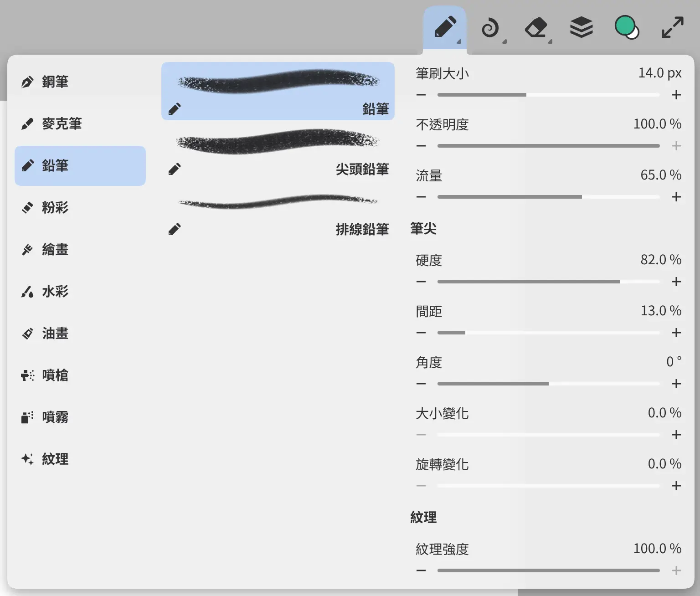Screen dimensions: 700x596
Task: Click the 82.0 % hardness value
Action: click(x=661, y=260)
